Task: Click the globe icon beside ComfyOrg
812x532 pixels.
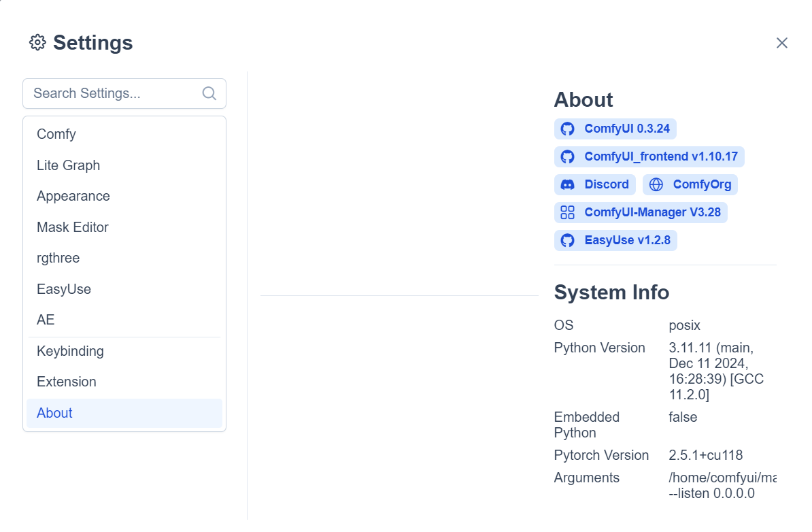Action: (x=656, y=184)
